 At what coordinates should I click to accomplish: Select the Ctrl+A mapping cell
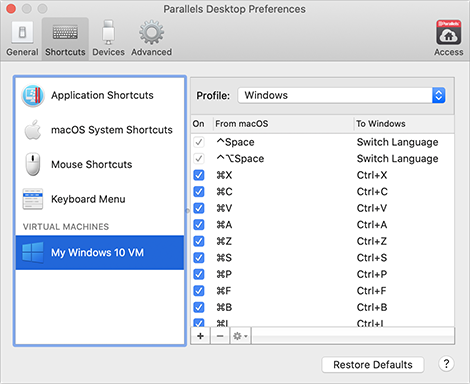[372, 225]
